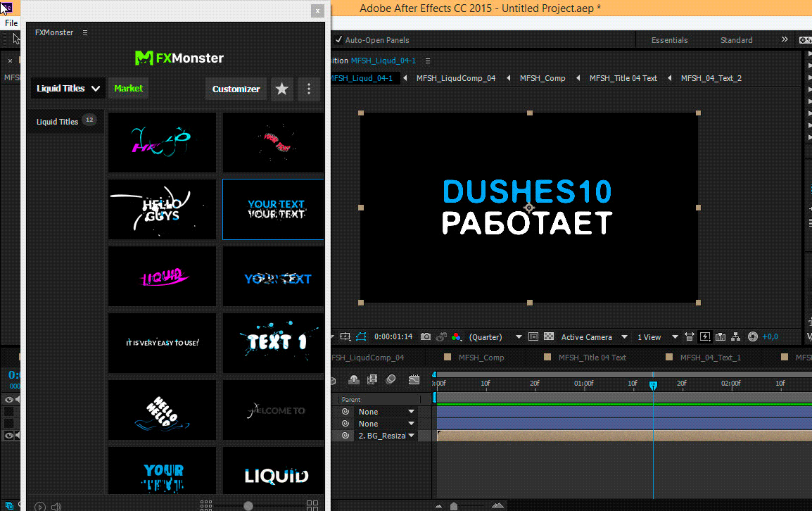Click the workspace settings gear icon

point(805,40)
